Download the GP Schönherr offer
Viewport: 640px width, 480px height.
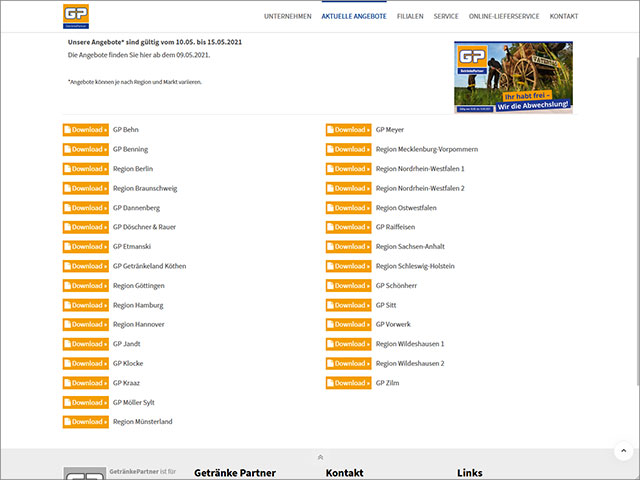[x=349, y=286]
